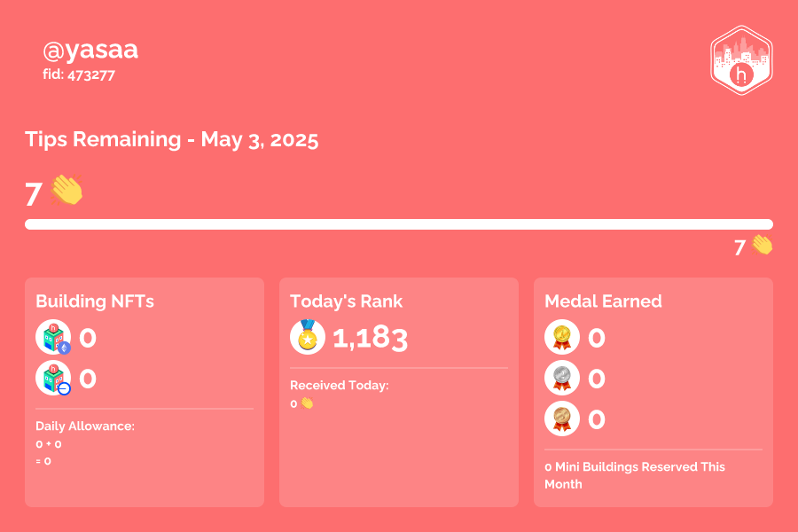Select the Medal Earned heading
The image size is (798, 532).
point(603,301)
